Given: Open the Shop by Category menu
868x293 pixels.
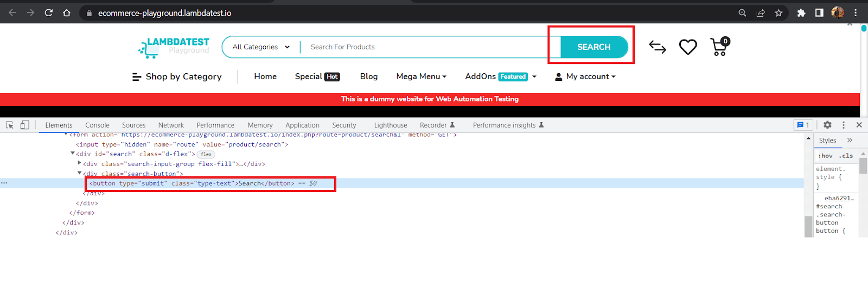Looking at the screenshot, I should (177, 77).
